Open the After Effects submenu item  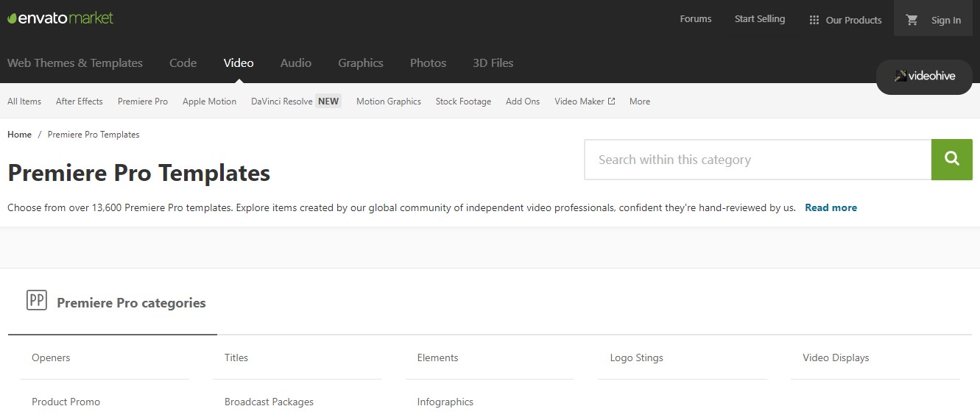pos(80,102)
